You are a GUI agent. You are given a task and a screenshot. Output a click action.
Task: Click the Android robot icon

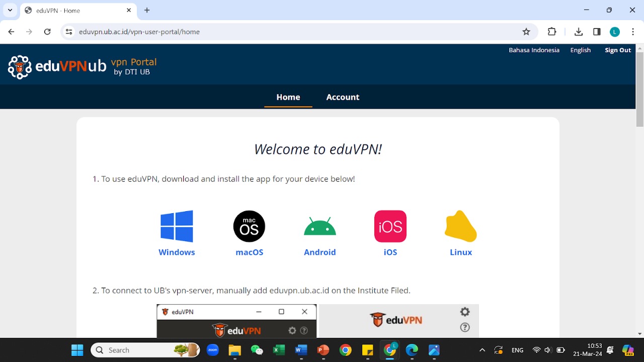(320, 227)
